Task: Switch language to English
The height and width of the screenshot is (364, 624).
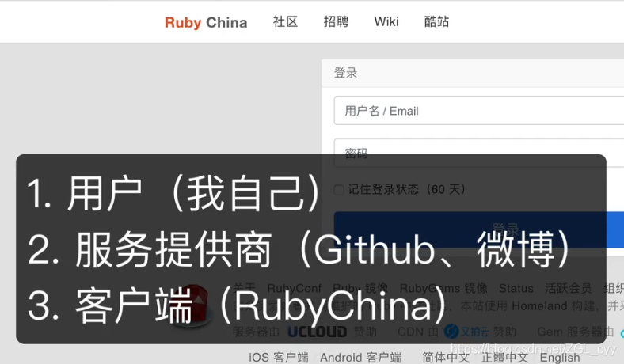Action: (x=560, y=357)
